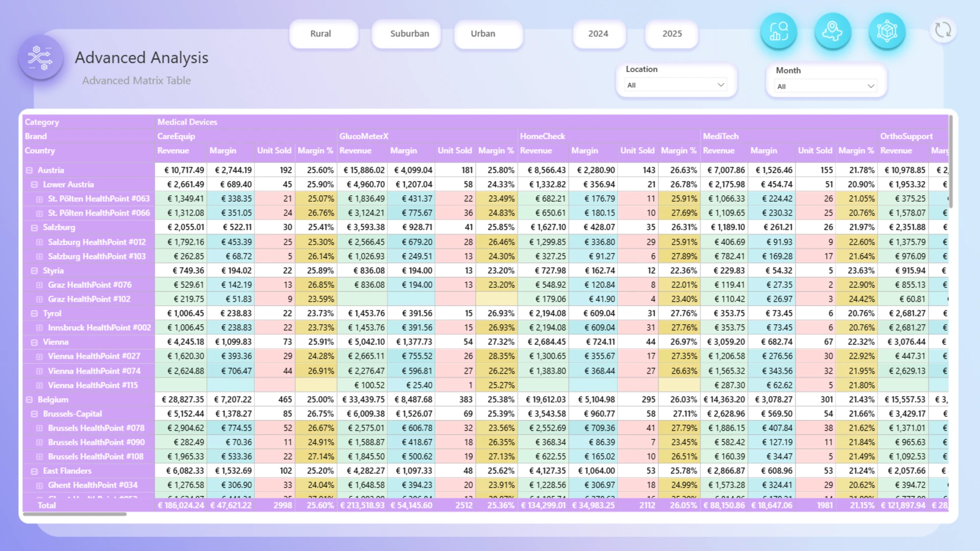Collapse the Belgium country row
This screenshot has height=551, width=980.
click(30, 400)
